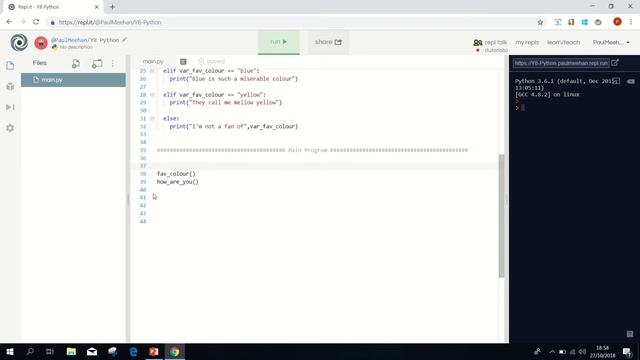Click the Main Program comment line

pos(312,150)
